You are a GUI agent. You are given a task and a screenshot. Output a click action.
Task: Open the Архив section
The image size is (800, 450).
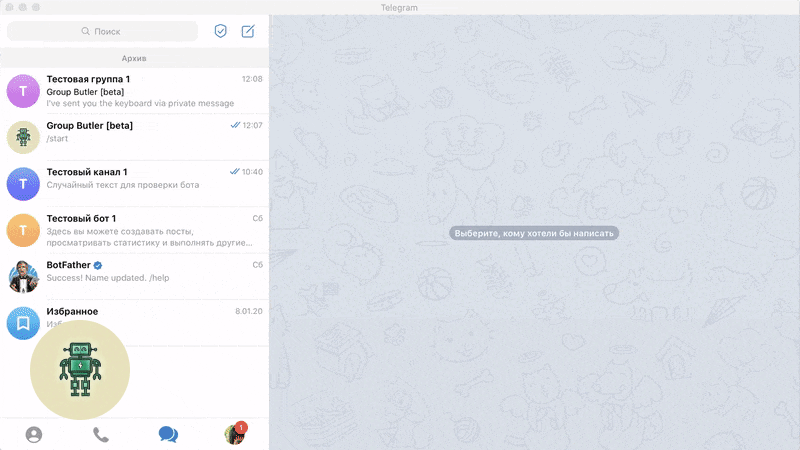tap(134, 58)
